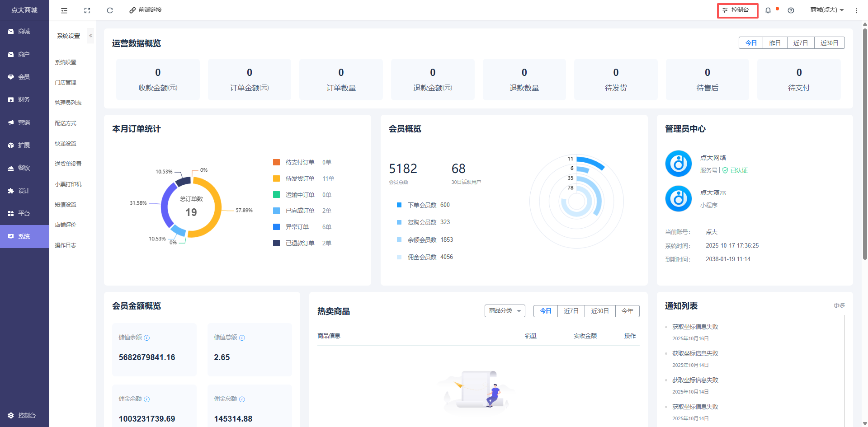The image size is (868, 427).
Task: Toggle 运输中订单 green legend swatch
Action: pyautogui.click(x=276, y=195)
